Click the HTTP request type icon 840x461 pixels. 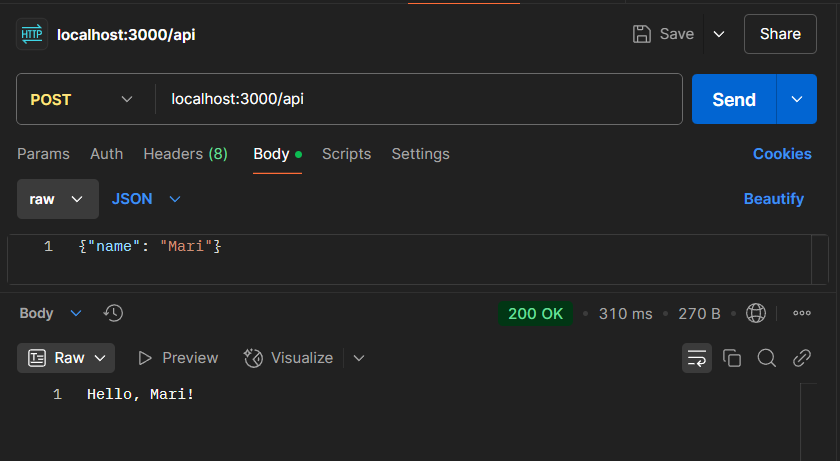(32, 34)
